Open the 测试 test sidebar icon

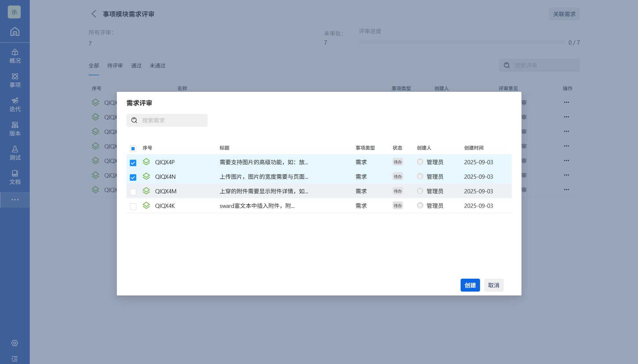pos(15,153)
